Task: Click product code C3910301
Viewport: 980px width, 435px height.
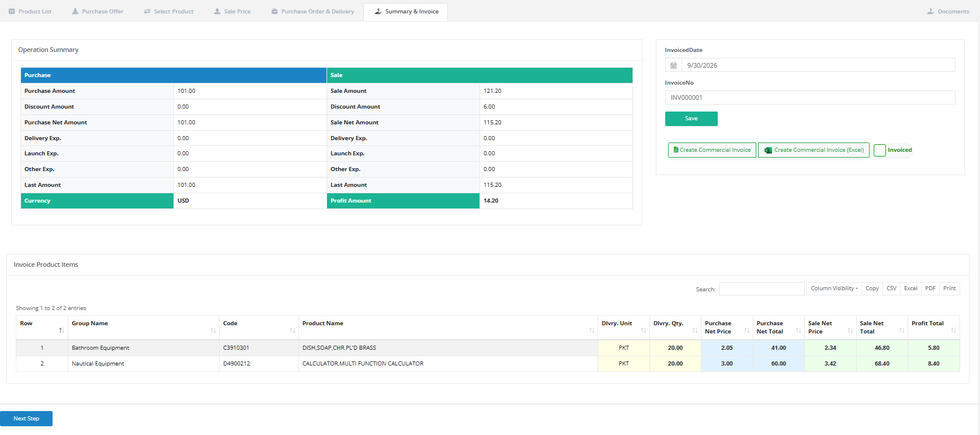Action: (236, 348)
